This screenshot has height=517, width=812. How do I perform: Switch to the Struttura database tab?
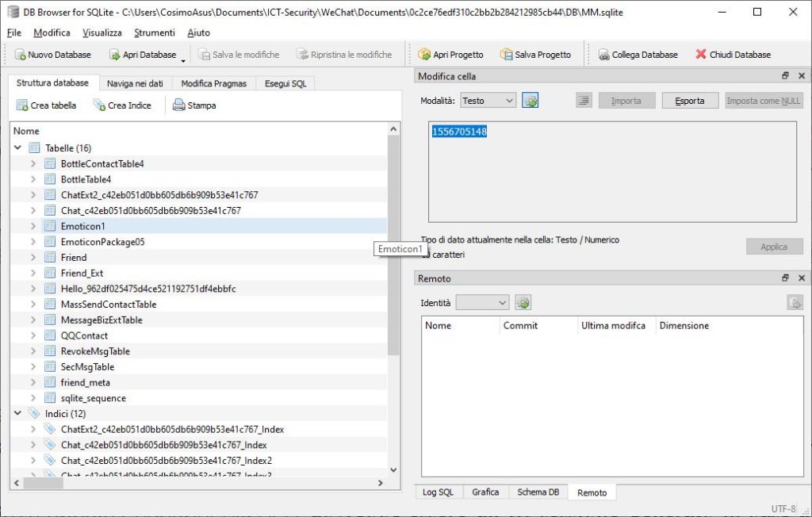pyautogui.click(x=52, y=83)
